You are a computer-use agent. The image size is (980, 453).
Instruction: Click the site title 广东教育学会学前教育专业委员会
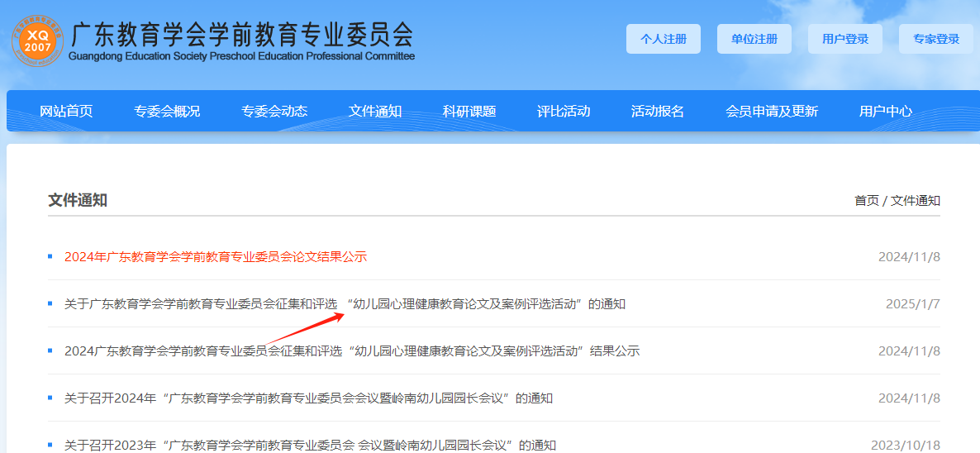point(242,36)
